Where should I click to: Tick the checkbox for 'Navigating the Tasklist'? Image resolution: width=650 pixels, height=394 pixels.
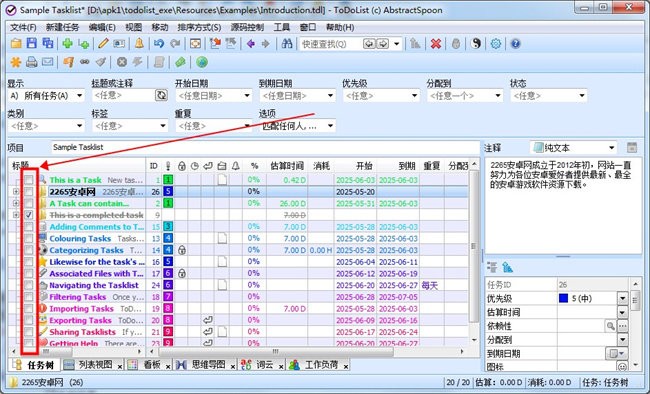pyautogui.click(x=29, y=285)
